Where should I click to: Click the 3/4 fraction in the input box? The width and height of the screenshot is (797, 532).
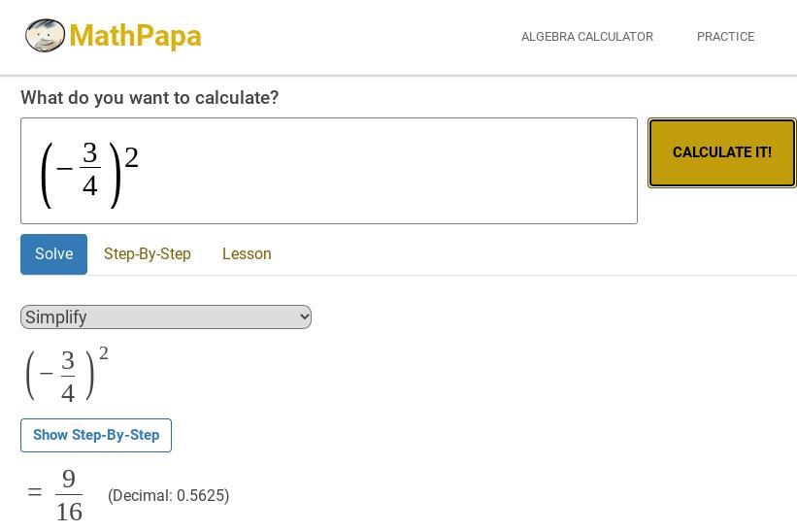90,169
